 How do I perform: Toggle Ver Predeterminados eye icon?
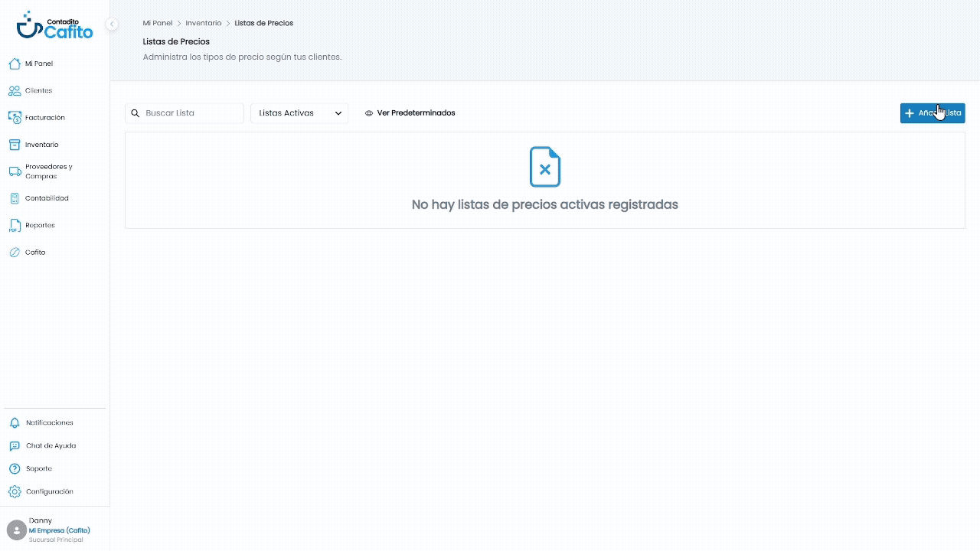[x=369, y=113]
